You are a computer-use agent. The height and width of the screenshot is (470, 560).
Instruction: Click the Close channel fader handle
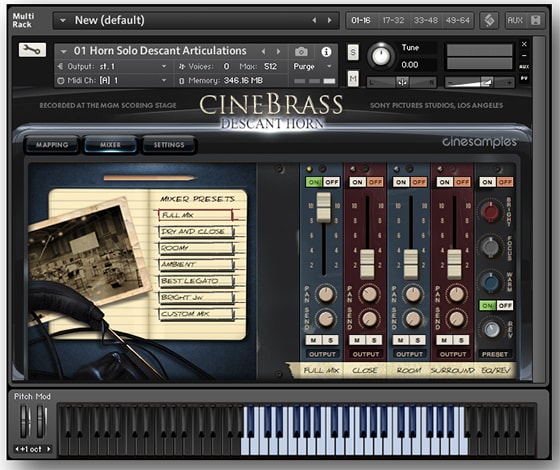tap(367, 264)
